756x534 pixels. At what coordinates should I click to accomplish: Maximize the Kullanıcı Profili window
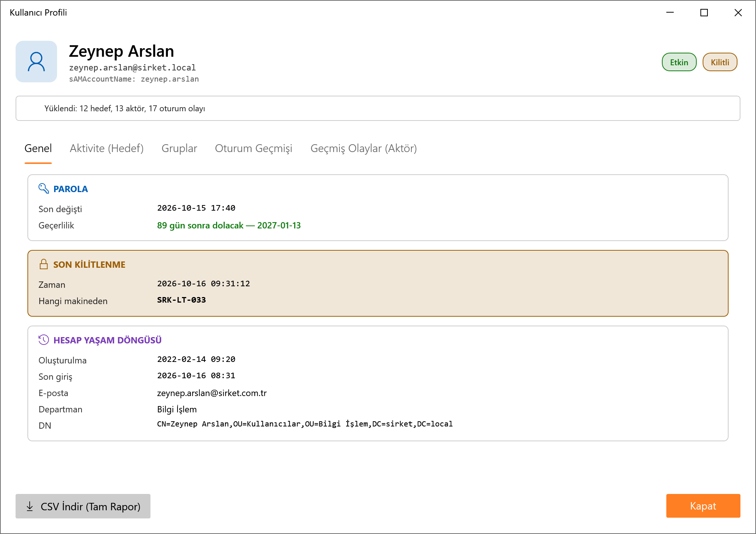704,13
